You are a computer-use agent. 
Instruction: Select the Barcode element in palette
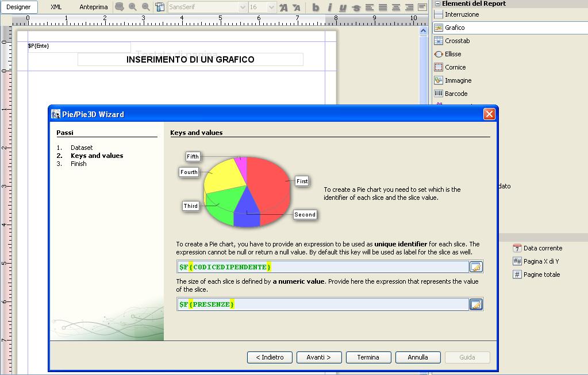[x=456, y=94]
